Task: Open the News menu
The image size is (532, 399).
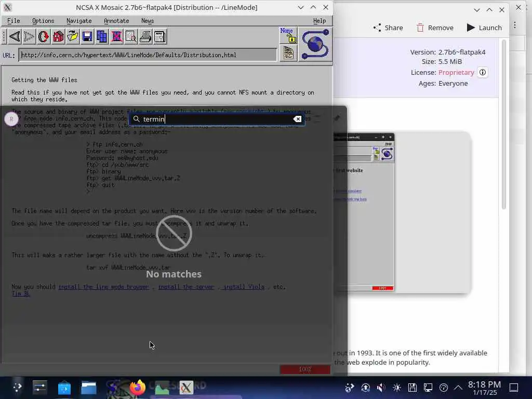Action: [x=148, y=21]
